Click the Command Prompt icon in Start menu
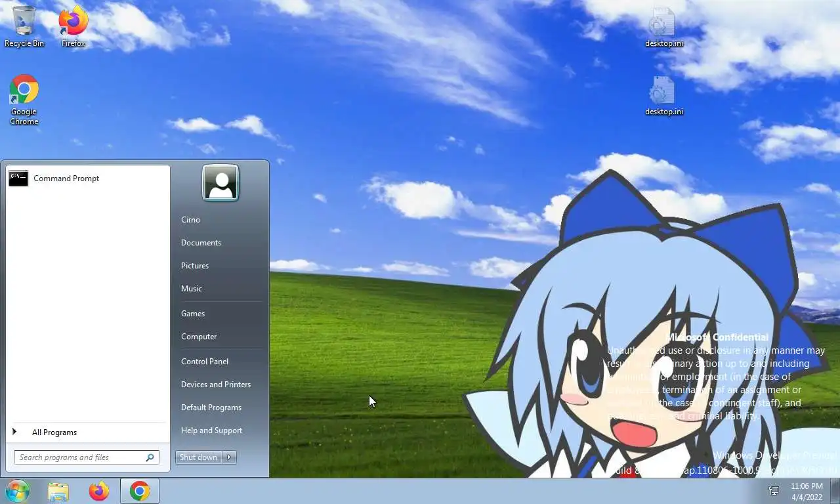Viewport: 840px width, 504px height. point(18,178)
